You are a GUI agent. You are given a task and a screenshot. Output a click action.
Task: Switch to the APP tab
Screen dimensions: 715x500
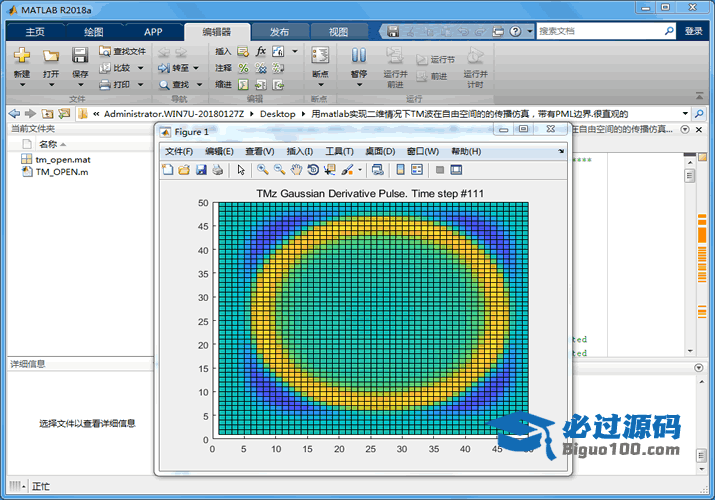pos(153,32)
